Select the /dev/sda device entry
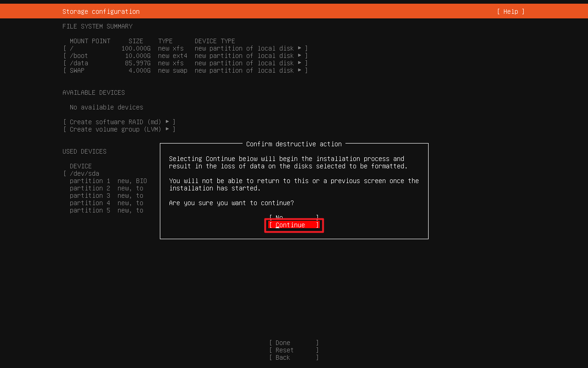 tap(81, 173)
